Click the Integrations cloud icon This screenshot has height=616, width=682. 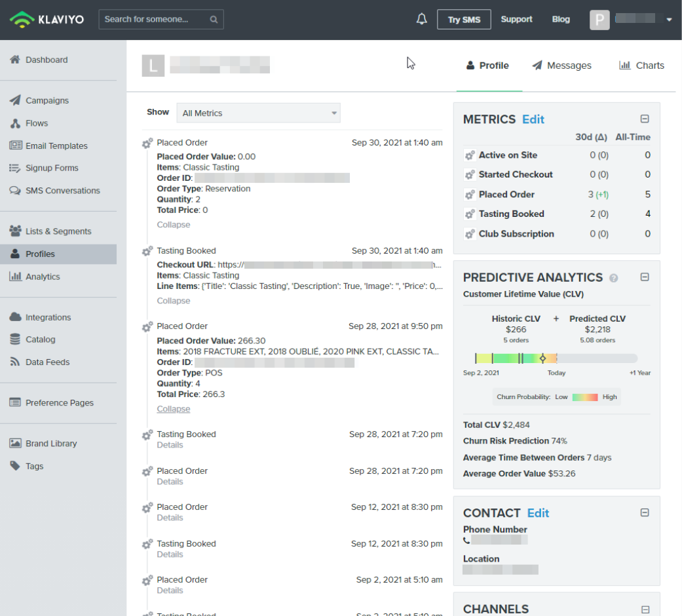(x=15, y=317)
